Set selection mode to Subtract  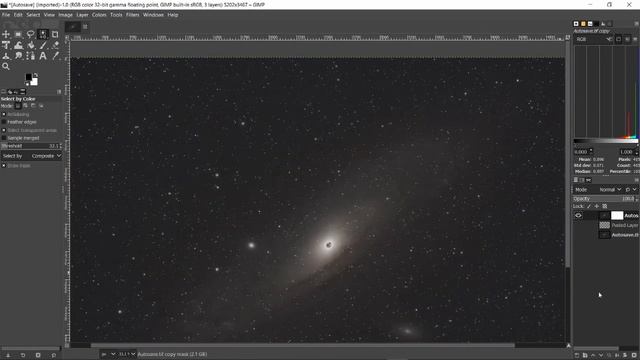(33, 106)
